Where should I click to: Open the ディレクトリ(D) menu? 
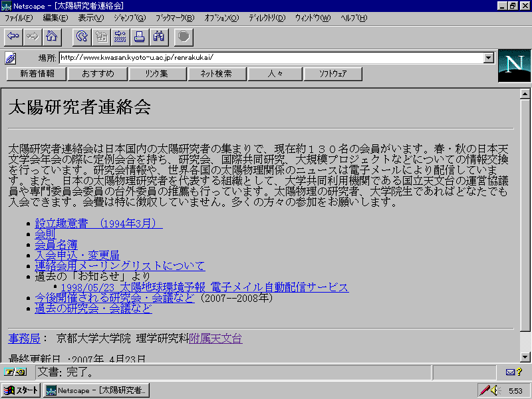click(267, 18)
